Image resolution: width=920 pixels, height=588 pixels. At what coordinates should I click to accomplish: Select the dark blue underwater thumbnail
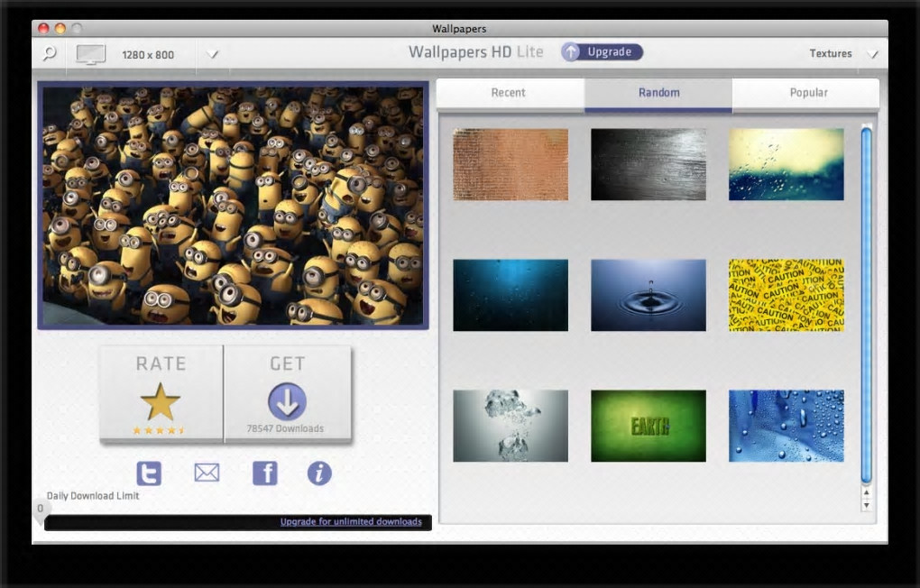click(511, 295)
